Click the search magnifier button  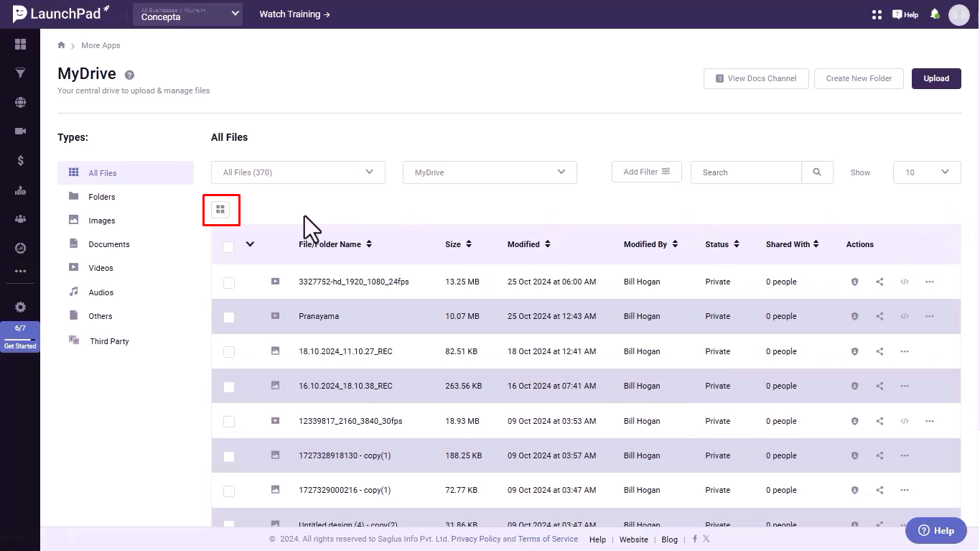817,172
